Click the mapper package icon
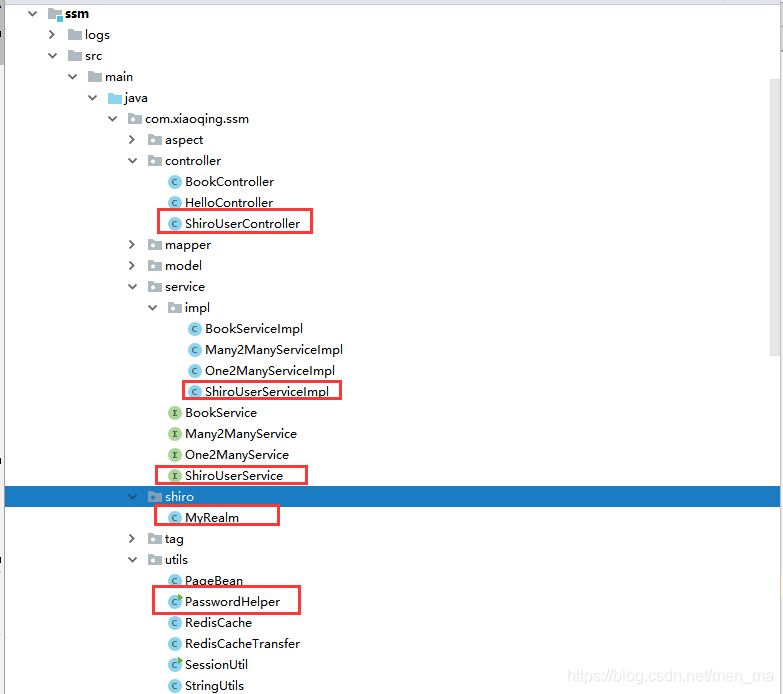 coord(155,245)
